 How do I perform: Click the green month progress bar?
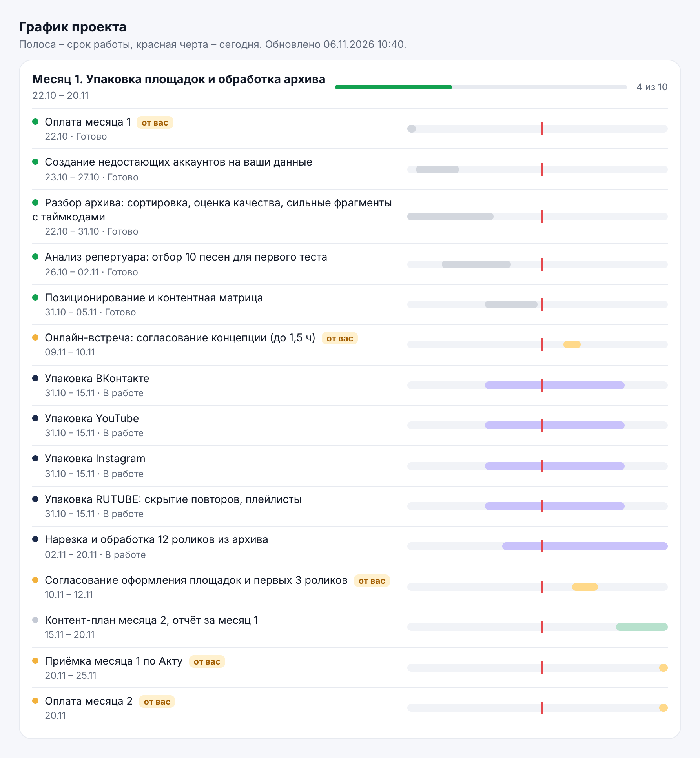pos(394,87)
